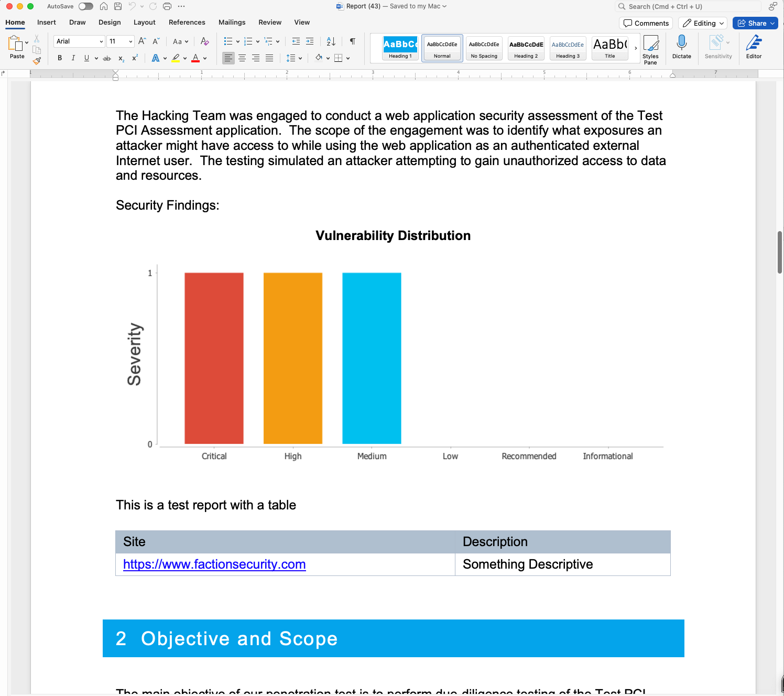Align text left
Screen dimensions: 784x696
point(228,58)
